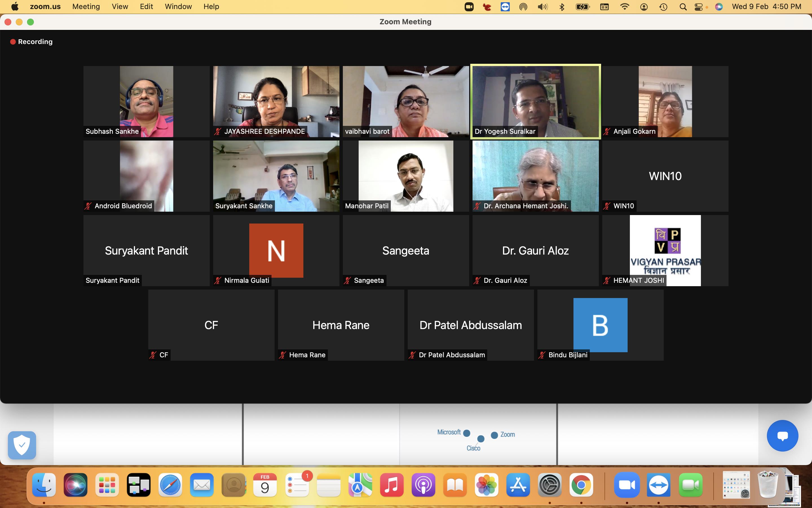Open Time Machine menu bar icon
The image size is (812, 508).
pos(663,7)
